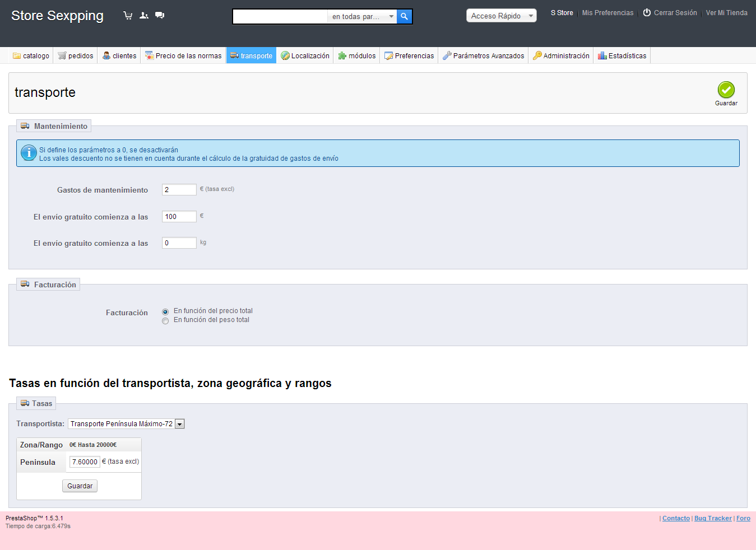Viewport: 756px width, 550px height.
Task: Click the Contacto footer link
Action: (x=676, y=518)
